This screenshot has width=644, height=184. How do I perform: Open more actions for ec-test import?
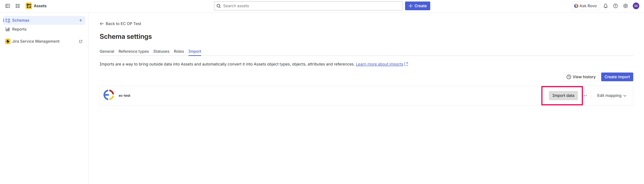(x=585, y=96)
